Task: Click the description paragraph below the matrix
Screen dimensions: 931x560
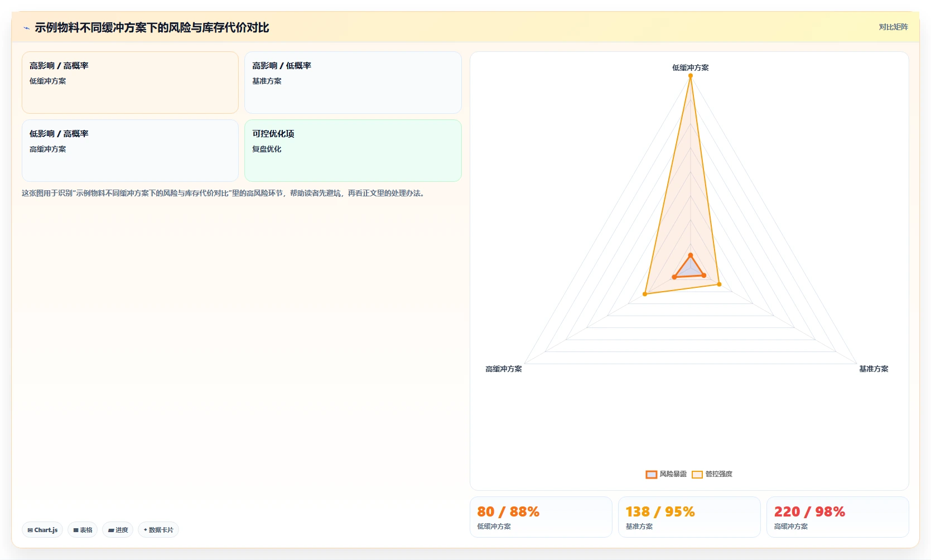Action: coord(224,193)
